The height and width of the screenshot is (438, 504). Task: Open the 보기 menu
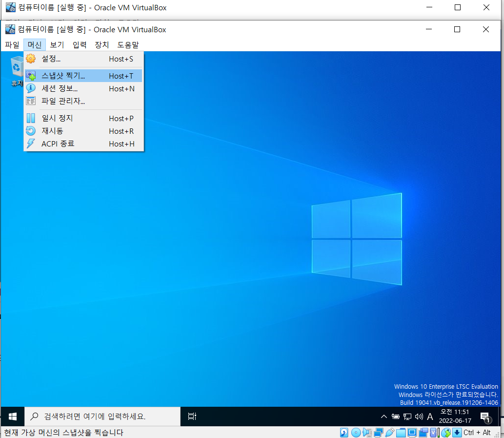(57, 45)
